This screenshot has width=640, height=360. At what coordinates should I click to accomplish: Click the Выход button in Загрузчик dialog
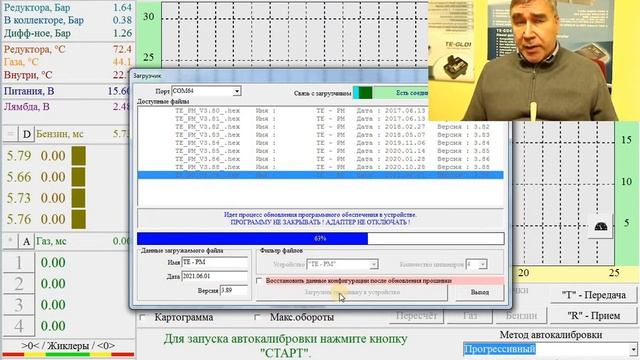click(480, 293)
